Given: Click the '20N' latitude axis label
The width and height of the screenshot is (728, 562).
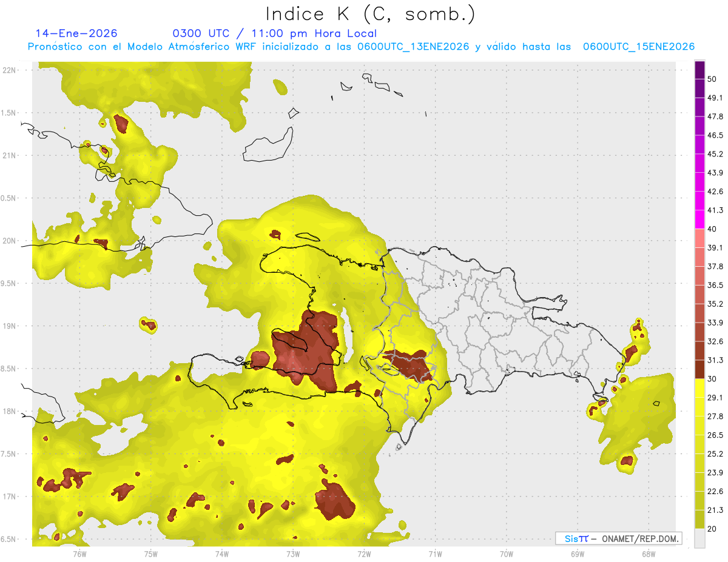Looking at the screenshot, I should click(8, 241).
